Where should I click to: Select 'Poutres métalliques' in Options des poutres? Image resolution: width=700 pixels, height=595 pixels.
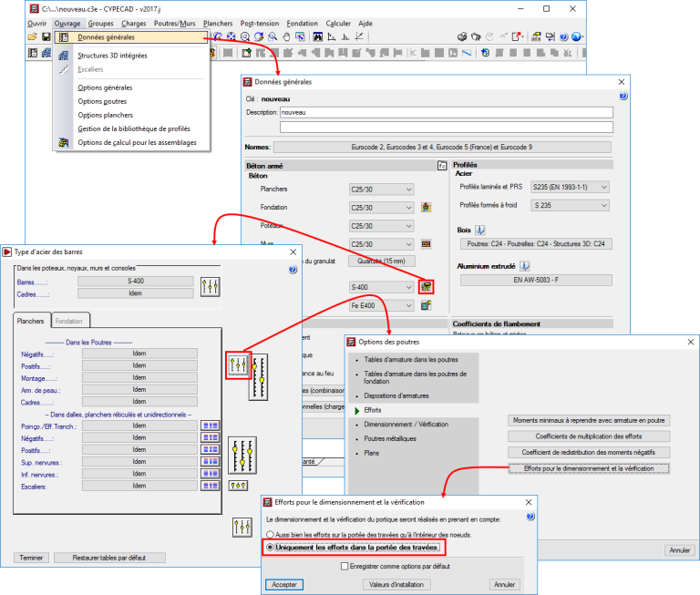[390, 438]
